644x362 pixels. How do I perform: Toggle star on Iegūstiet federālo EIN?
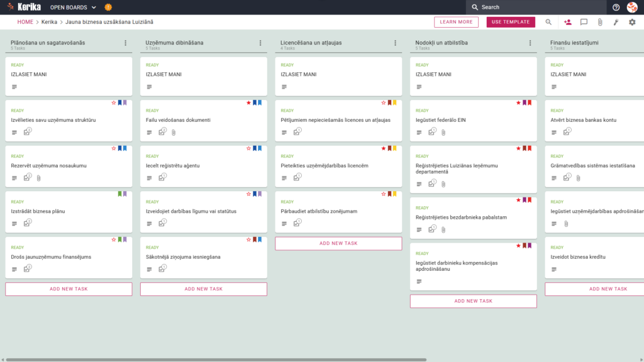pyautogui.click(x=518, y=103)
